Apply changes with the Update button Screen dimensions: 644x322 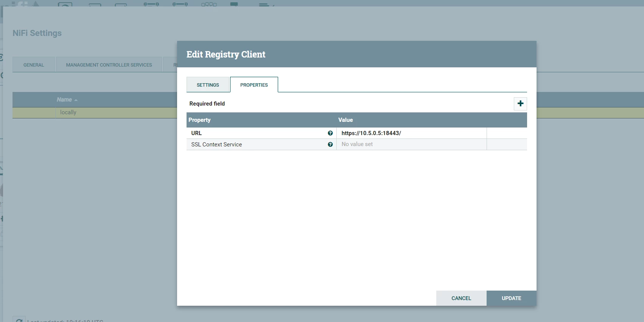[512, 298]
